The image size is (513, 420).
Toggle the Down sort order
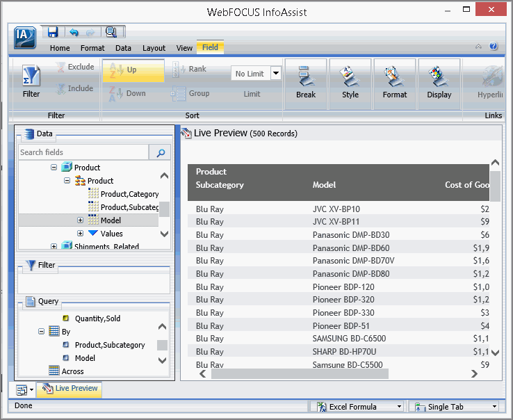coord(128,94)
